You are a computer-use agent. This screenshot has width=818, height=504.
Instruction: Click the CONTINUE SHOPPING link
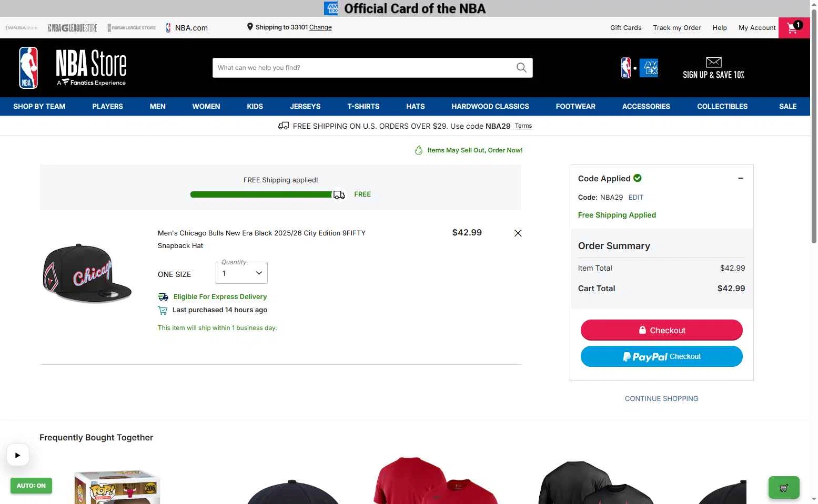[661, 399]
